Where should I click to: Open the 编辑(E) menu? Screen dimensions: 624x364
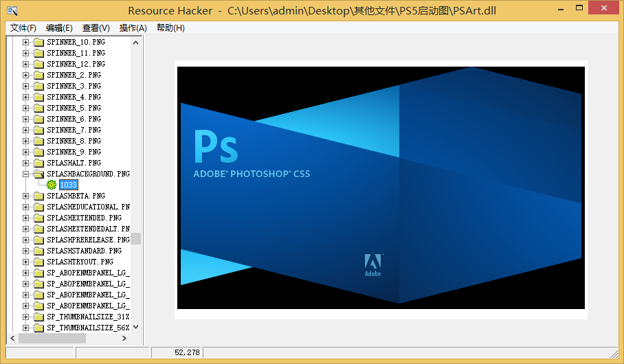pos(59,28)
